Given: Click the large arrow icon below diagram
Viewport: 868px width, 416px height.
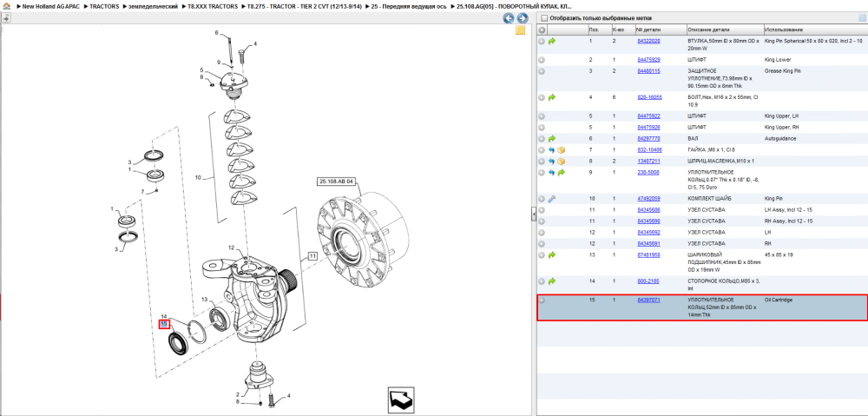Looking at the screenshot, I should 401,400.
